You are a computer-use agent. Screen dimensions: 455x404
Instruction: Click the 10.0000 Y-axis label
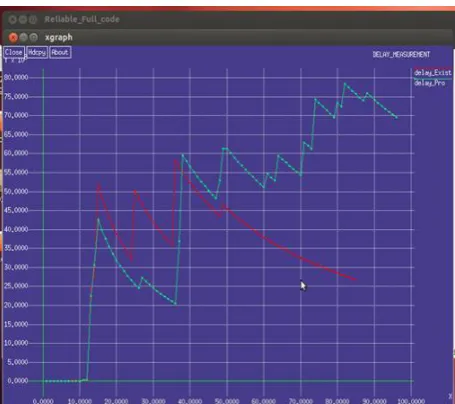pyautogui.click(x=16, y=343)
